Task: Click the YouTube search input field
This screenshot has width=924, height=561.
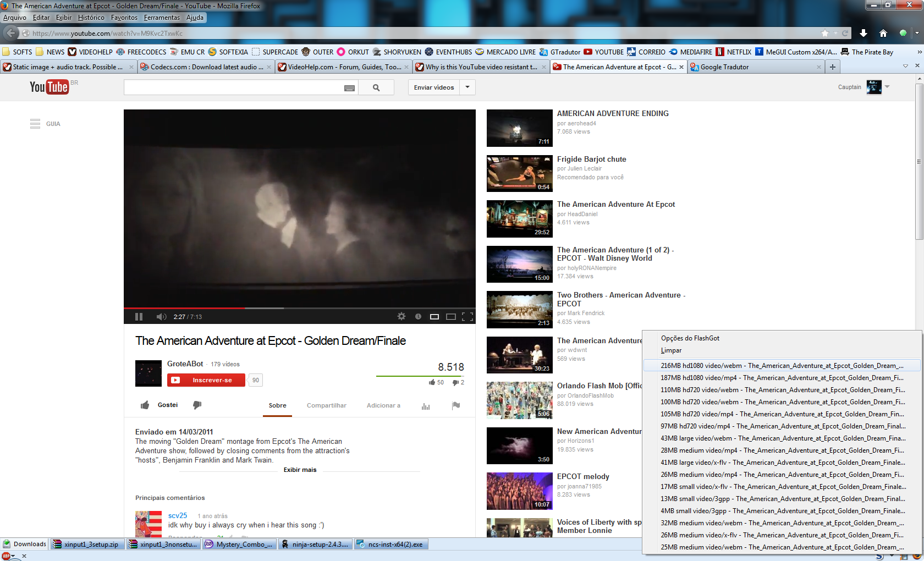Action: tap(234, 87)
